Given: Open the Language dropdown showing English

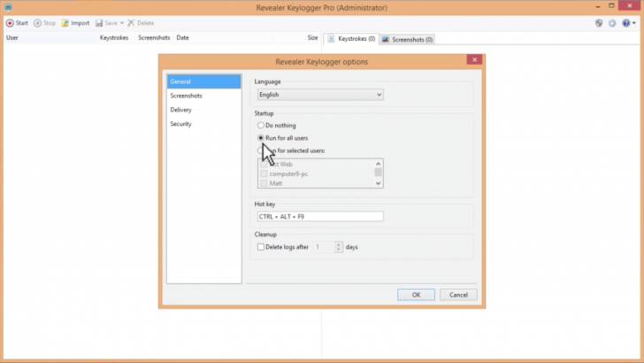Looking at the screenshot, I should pyautogui.click(x=320, y=95).
